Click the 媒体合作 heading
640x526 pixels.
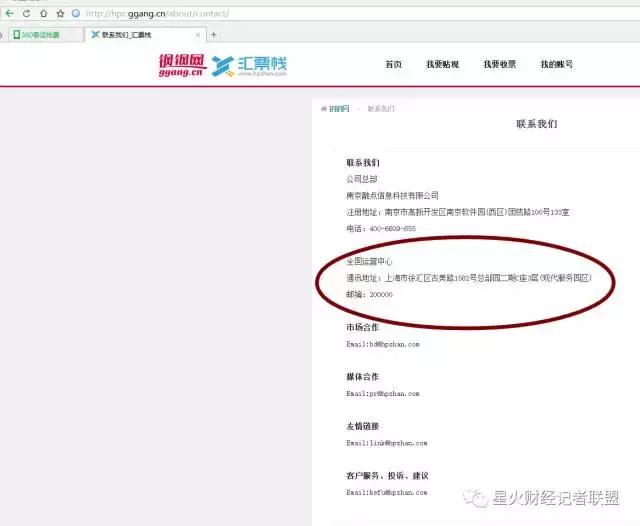pyautogui.click(x=363, y=377)
